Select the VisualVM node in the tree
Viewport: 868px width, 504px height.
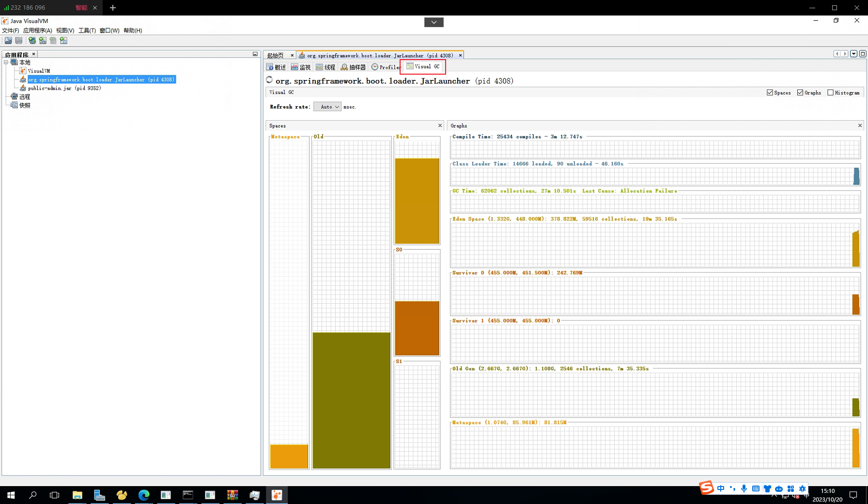tap(39, 71)
